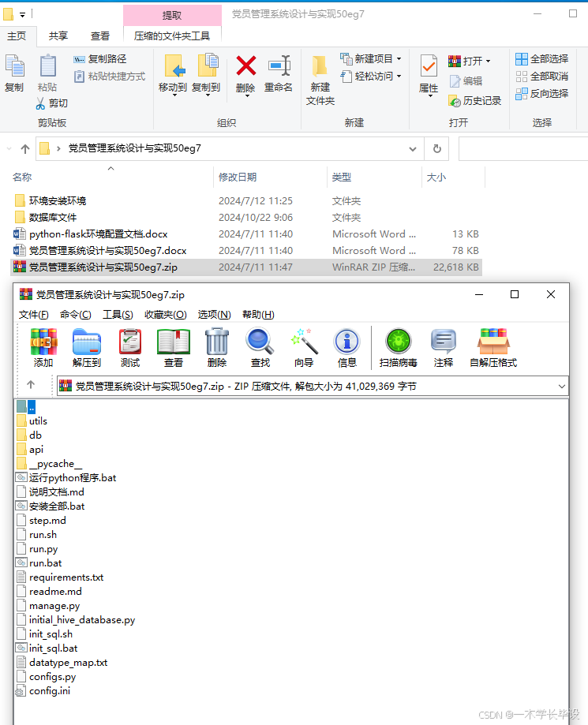Image resolution: width=588 pixels, height=725 pixels.
Task: Click the 重命名 rename icon
Action: pos(279,65)
